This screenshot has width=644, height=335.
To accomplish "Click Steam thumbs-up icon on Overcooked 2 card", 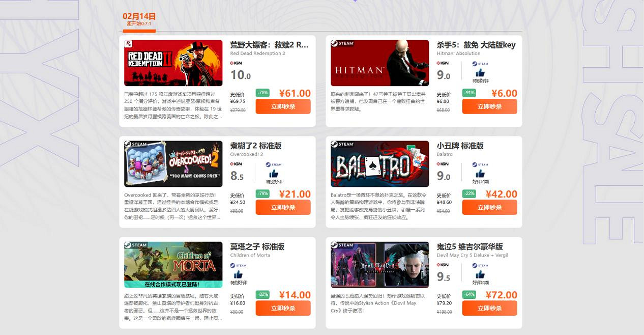I will (x=274, y=174).
